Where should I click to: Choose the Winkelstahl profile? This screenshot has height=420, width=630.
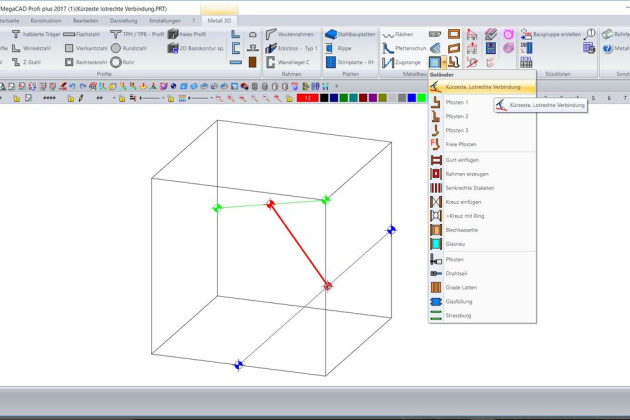coord(36,47)
